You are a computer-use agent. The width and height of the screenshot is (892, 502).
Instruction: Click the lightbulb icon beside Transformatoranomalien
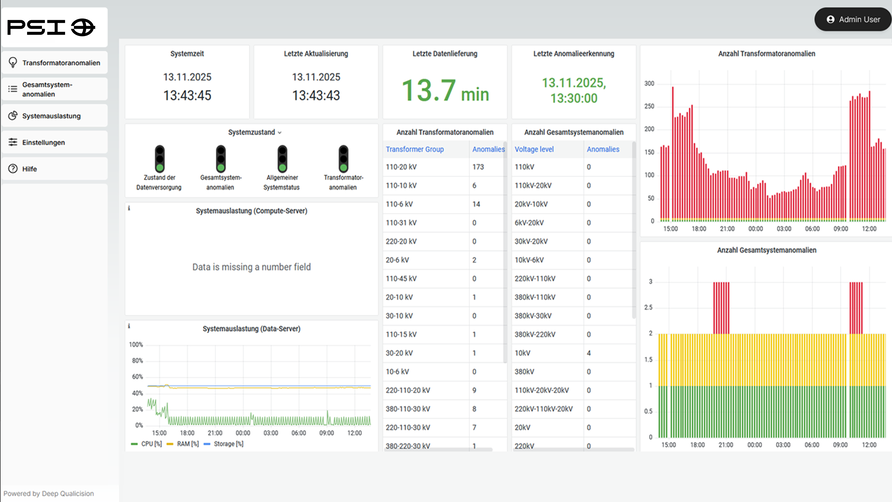[x=13, y=62]
